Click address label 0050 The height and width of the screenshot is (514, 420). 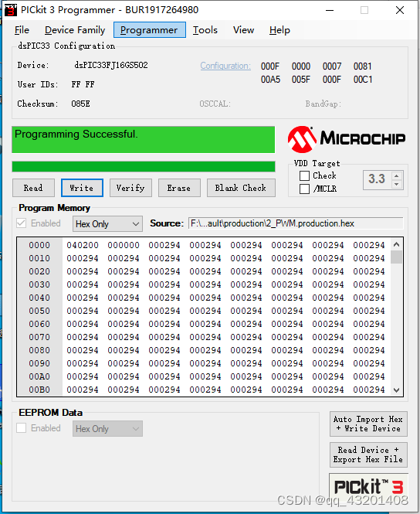39,311
